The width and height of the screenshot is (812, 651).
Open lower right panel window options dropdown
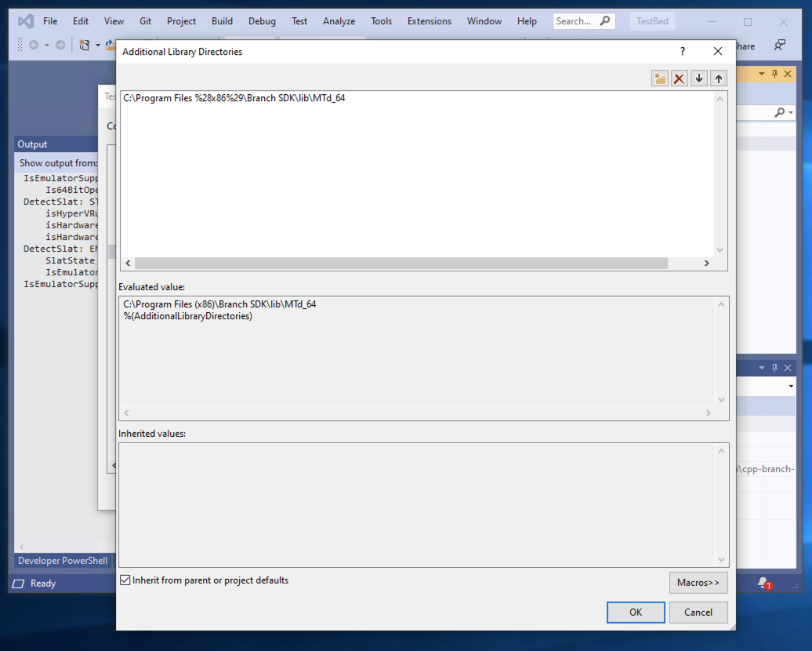(x=762, y=368)
